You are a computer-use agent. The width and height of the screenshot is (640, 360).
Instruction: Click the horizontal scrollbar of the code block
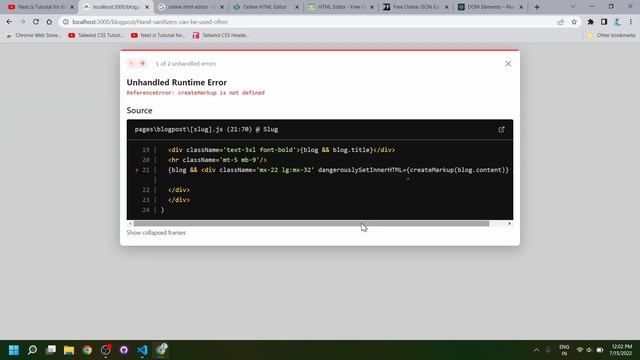point(311,224)
